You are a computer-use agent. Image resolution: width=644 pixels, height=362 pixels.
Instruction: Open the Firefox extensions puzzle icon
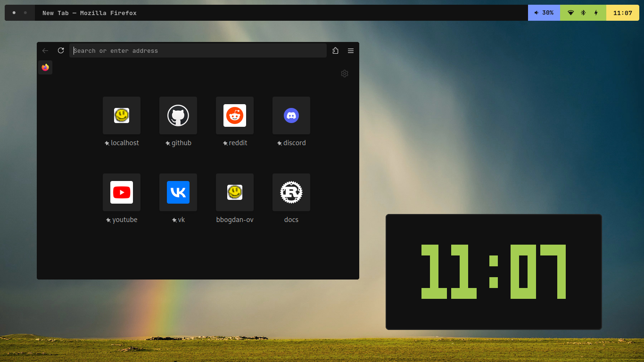pyautogui.click(x=335, y=50)
